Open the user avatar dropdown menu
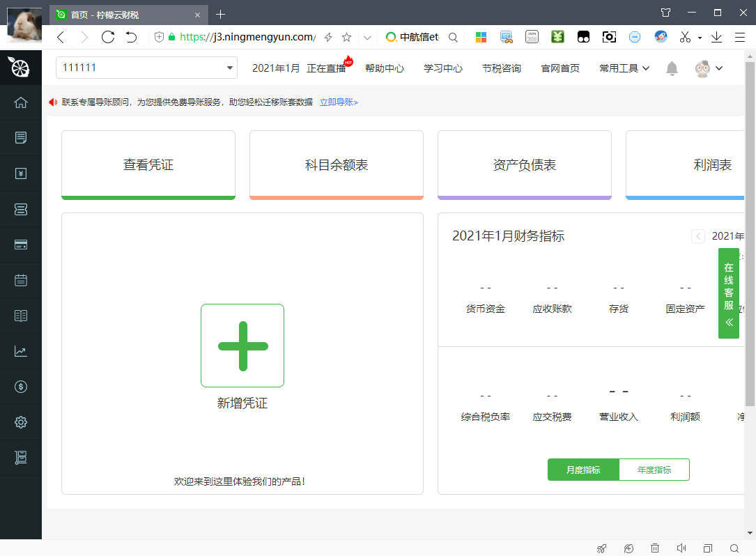Image resolution: width=756 pixels, height=556 pixels. point(709,68)
